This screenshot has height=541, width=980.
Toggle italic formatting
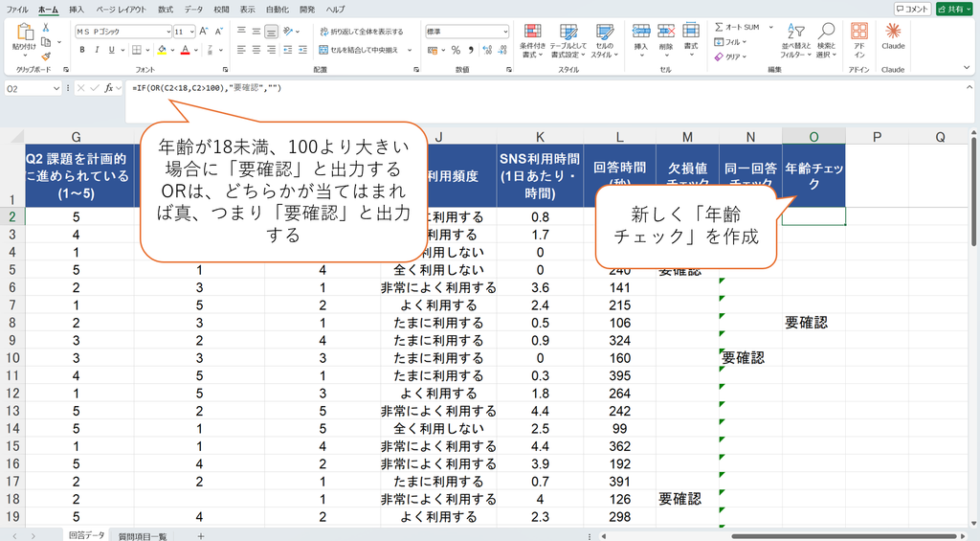97,50
